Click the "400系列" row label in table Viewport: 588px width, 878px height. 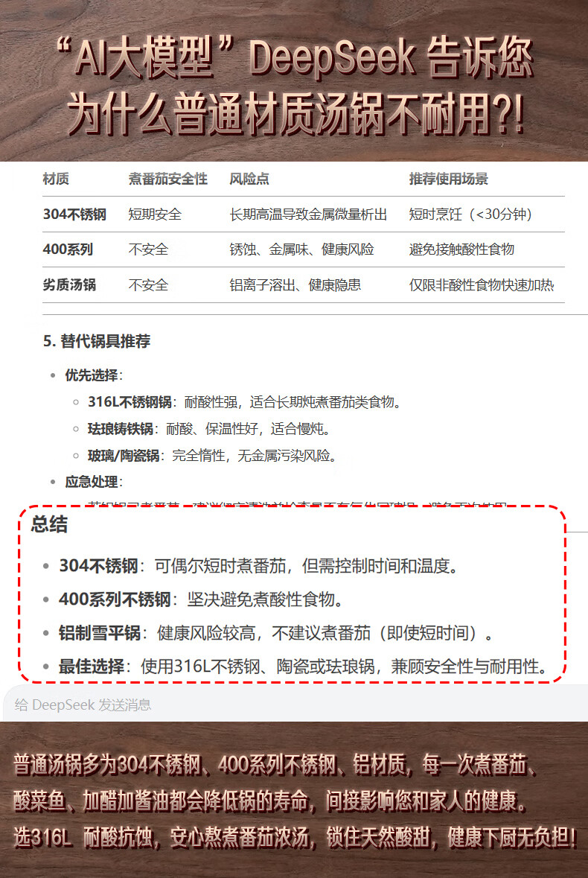click(68, 249)
